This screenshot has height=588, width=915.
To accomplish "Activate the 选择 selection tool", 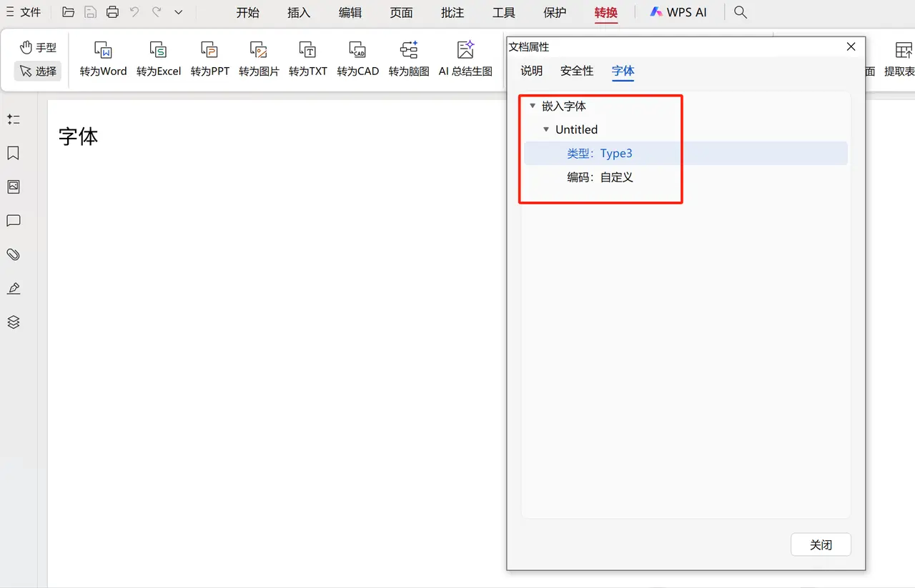I will click(37, 71).
